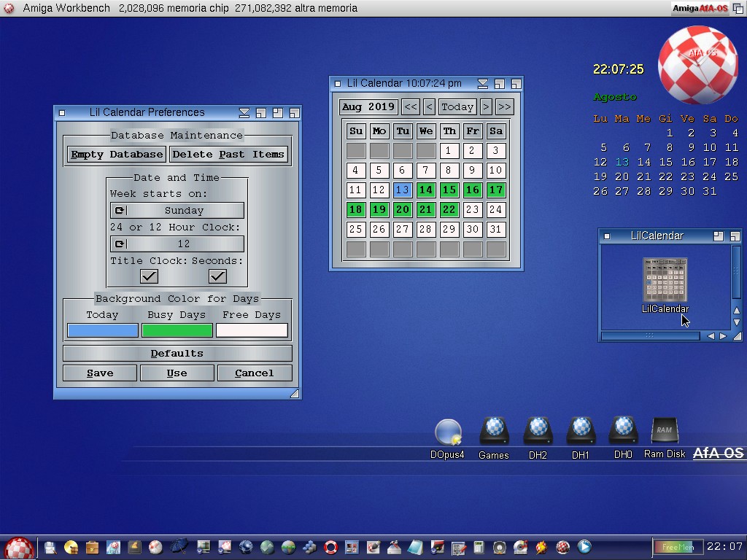Screen dimensions: 747x560
Task: Click the lifebuoy help icon in taskbar
Action: tap(331, 547)
